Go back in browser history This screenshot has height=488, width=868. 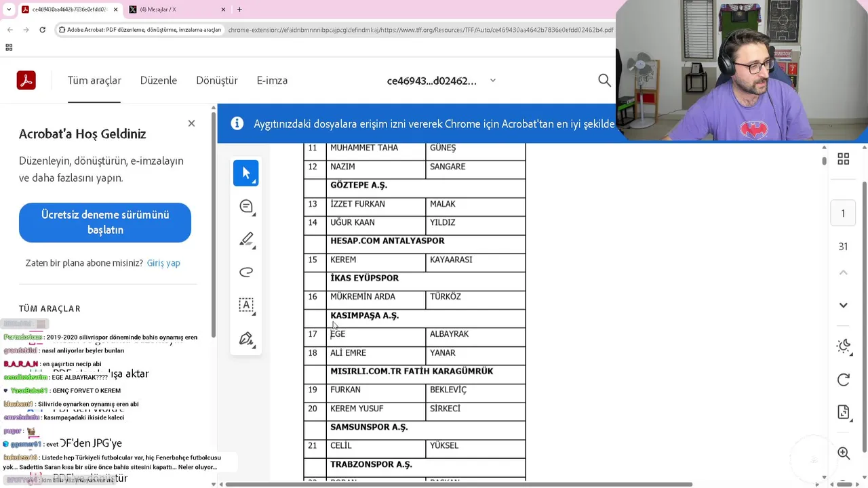pyautogui.click(x=9, y=30)
